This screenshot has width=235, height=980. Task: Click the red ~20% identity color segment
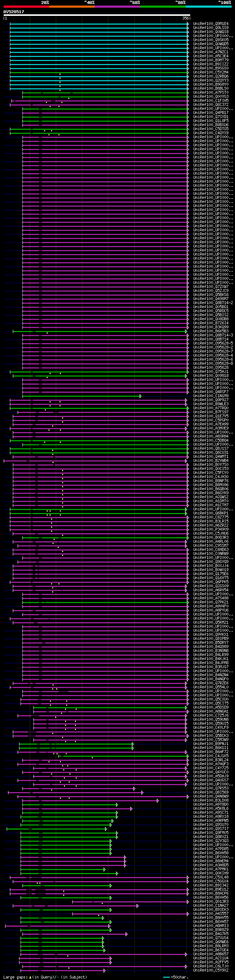click(26, 7)
